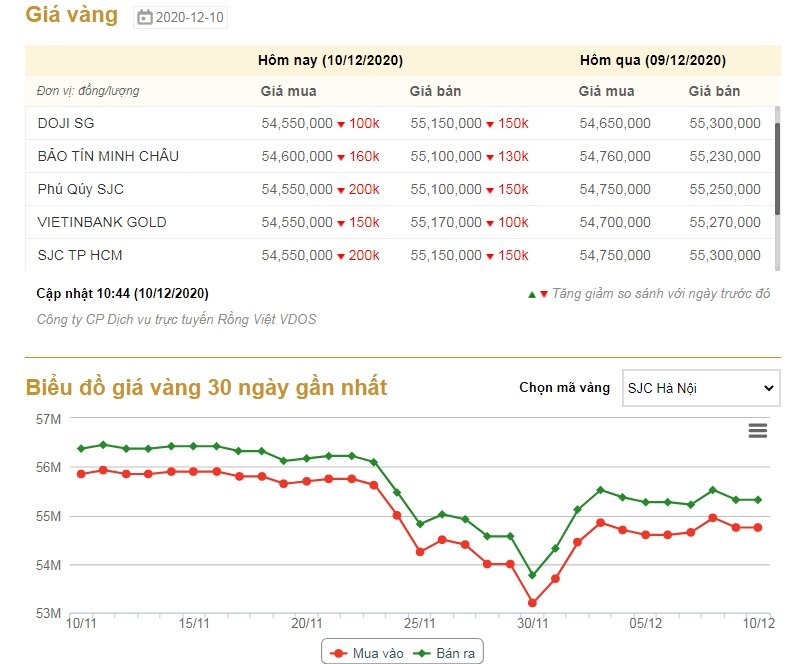This screenshot has height=664, width=787.
Task: Click DOJI SG today's buy price 54,550,000
Action: coord(297,123)
